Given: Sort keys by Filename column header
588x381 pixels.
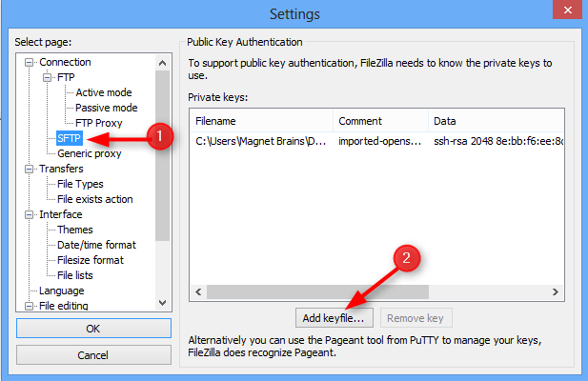Looking at the screenshot, I should (x=261, y=121).
